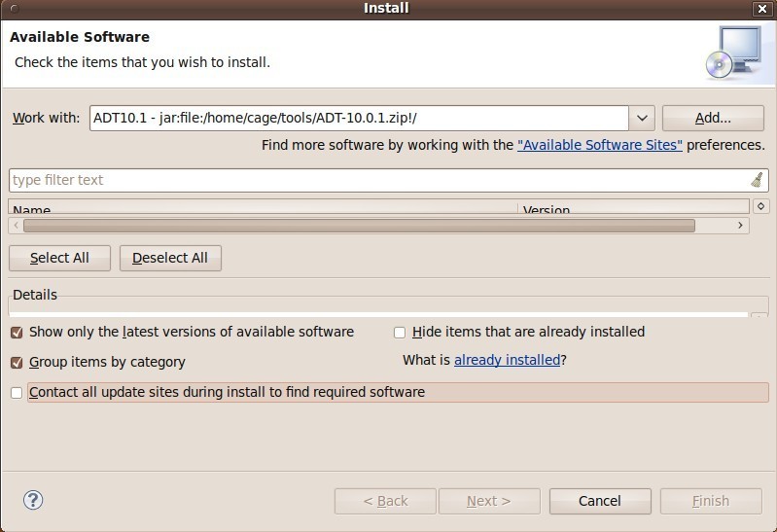777x532 pixels.
Task: Click the Version column header
Action: click(x=633, y=207)
